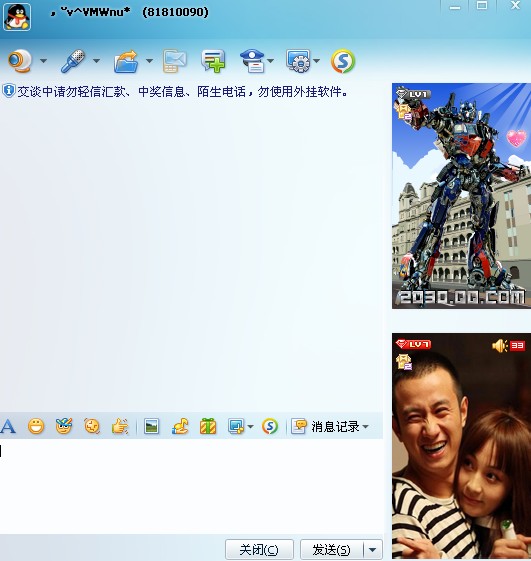Open the pointing hand multi-function icon

coord(120,426)
